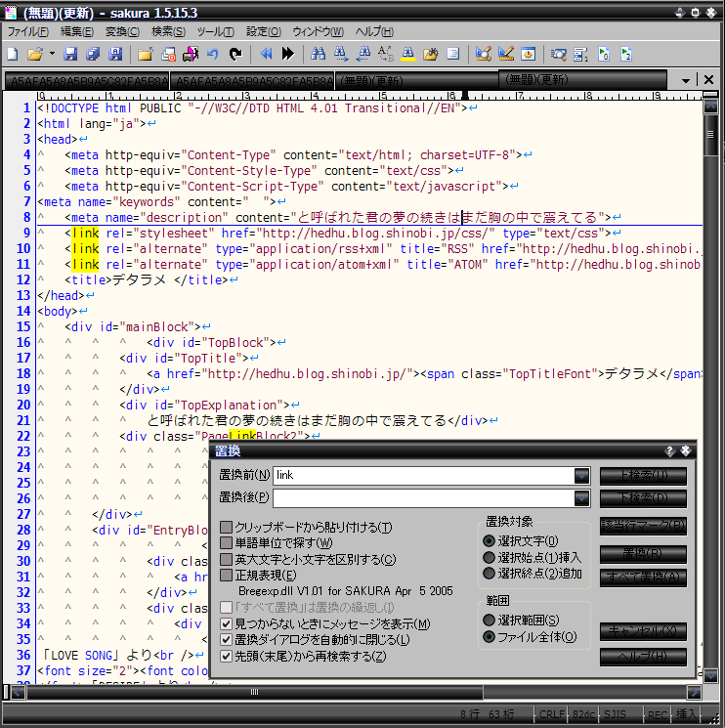
Task: Click the 置換前(N) field containing link
Action: [424, 476]
